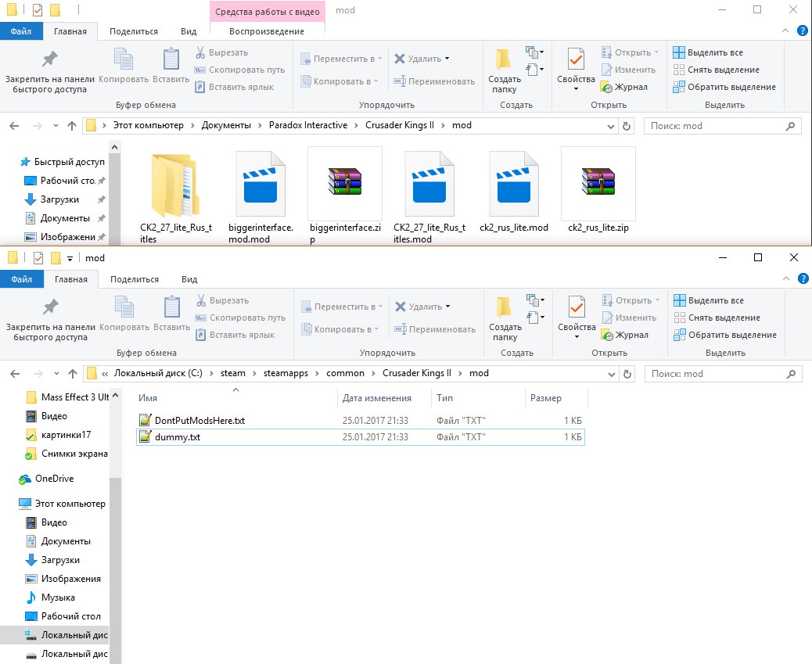This screenshot has width=812, height=664.
Task: Open Воспроизведение tab in top window
Action: pyautogui.click(x=267, y=31)
